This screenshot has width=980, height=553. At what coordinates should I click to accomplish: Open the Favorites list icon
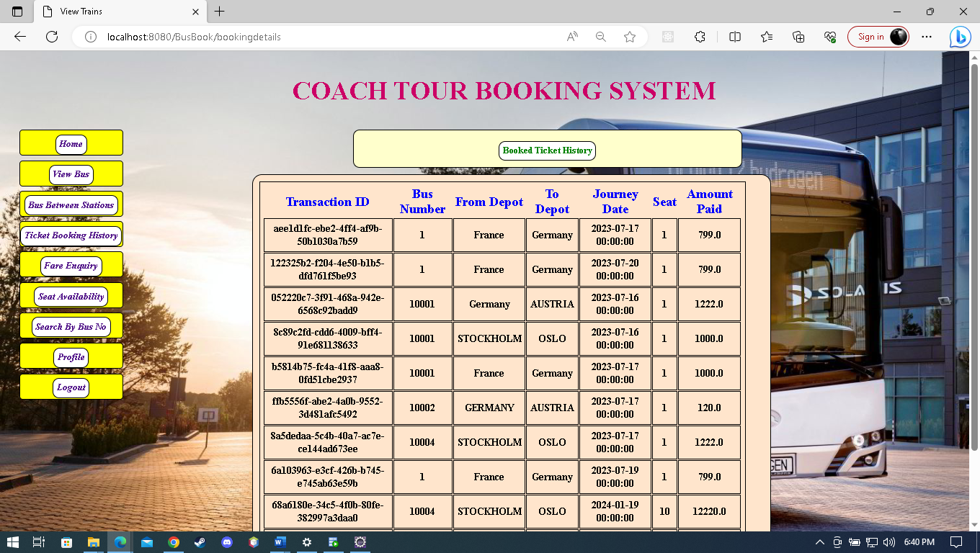(766, 37)
